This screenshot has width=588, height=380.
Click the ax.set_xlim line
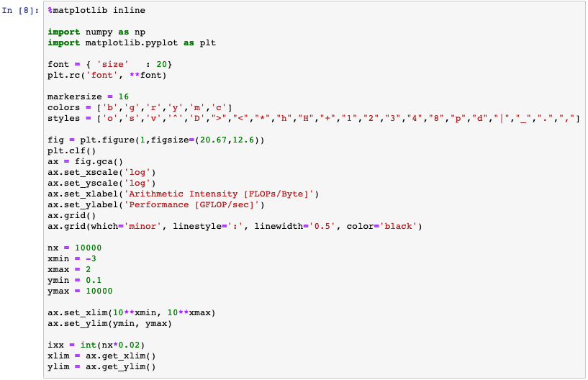pyautogui.click(x=132, y=312)
